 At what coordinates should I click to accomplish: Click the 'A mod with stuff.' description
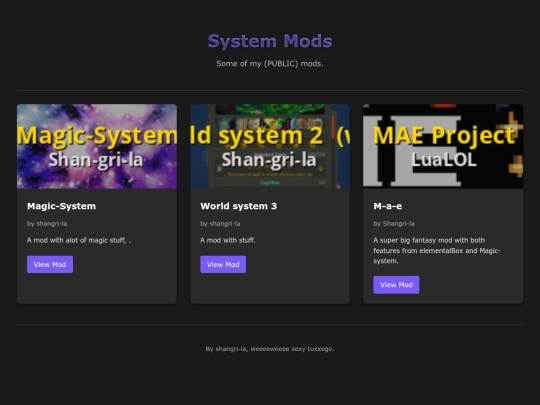point(228,240)
